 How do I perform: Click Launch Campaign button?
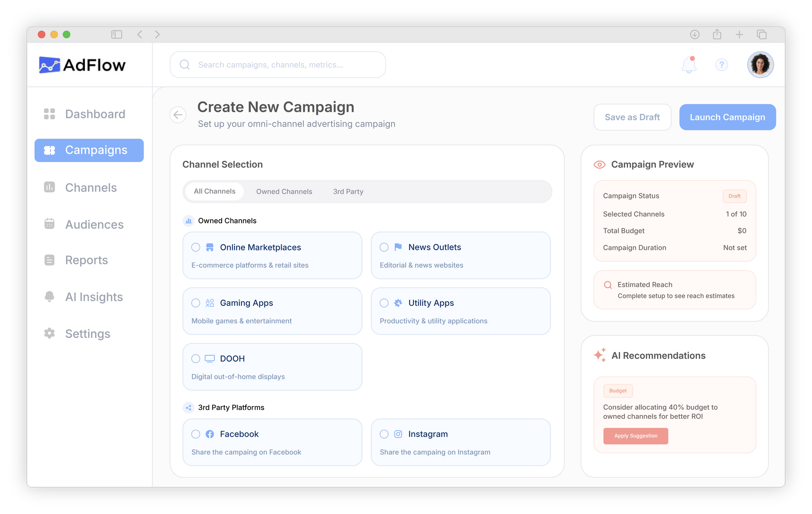click(727, 117)
